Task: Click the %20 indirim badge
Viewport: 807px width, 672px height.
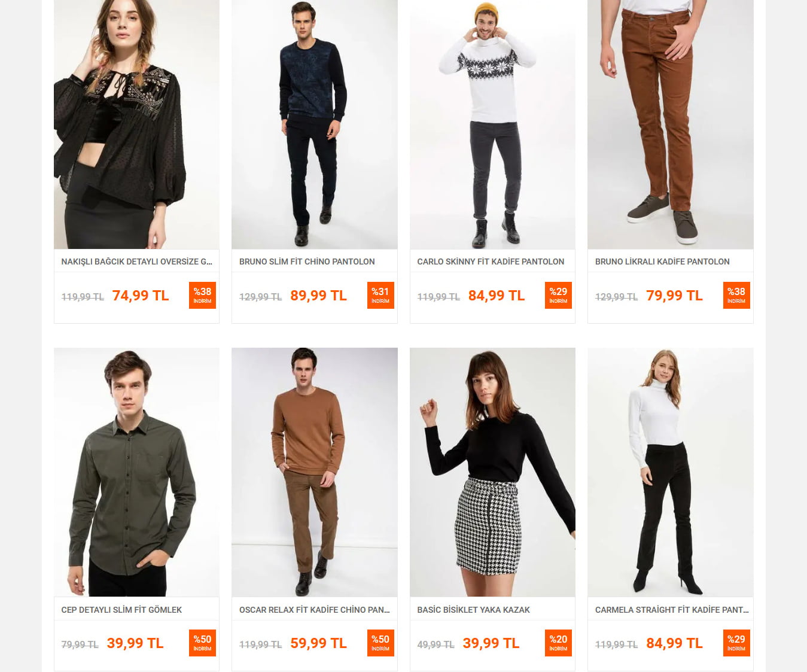Action: pos(558,643)
